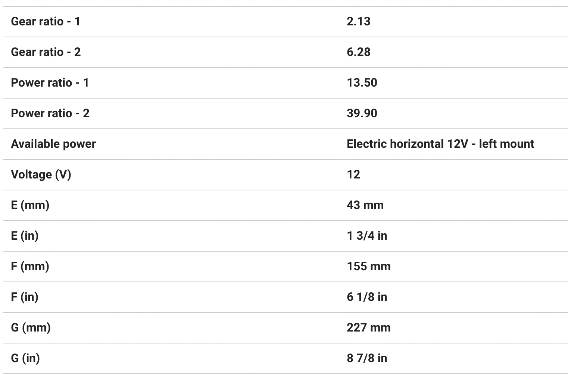The height and width of the screenshot is (392, 568).
Task: Click the 'Available power' label
Action: pos(53,144)
